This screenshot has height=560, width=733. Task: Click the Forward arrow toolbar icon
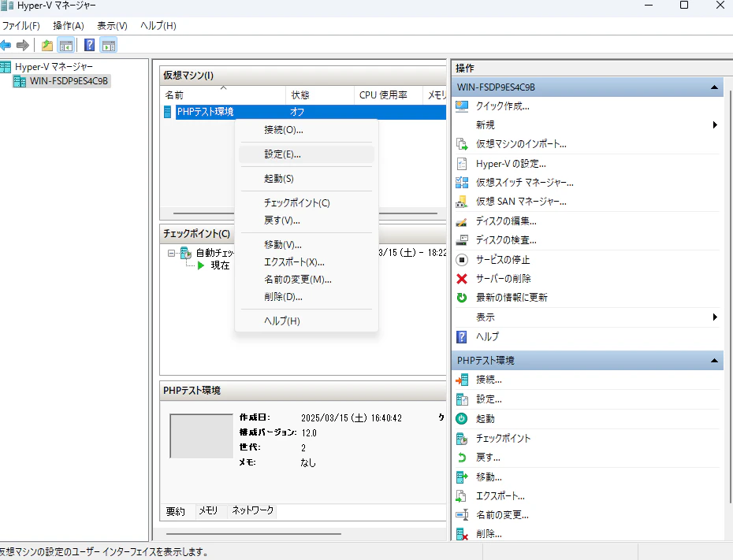(22, 46)
